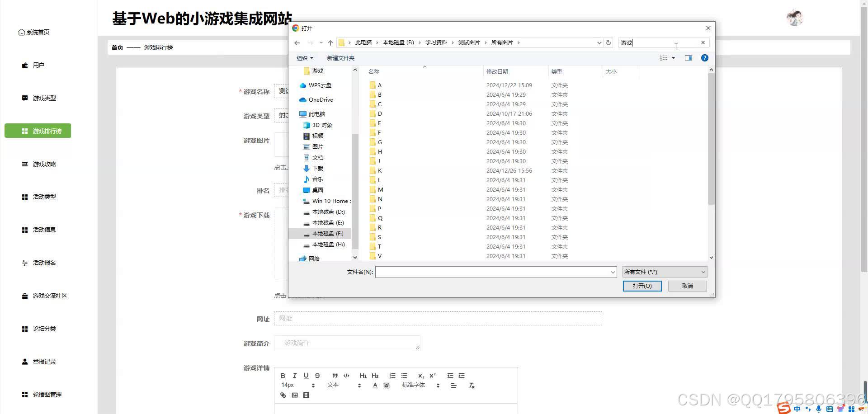Insert a hyperlink in the editor
868x414 pixels.
pyautogui.click(x=283, y=395)
